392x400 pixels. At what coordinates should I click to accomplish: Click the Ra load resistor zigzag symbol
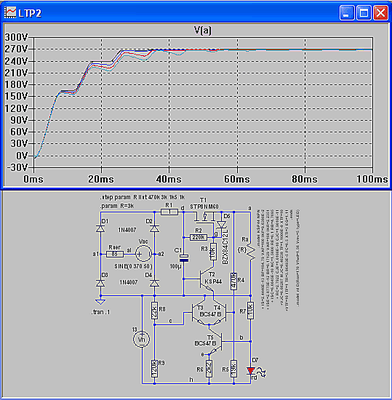[251, 252]
